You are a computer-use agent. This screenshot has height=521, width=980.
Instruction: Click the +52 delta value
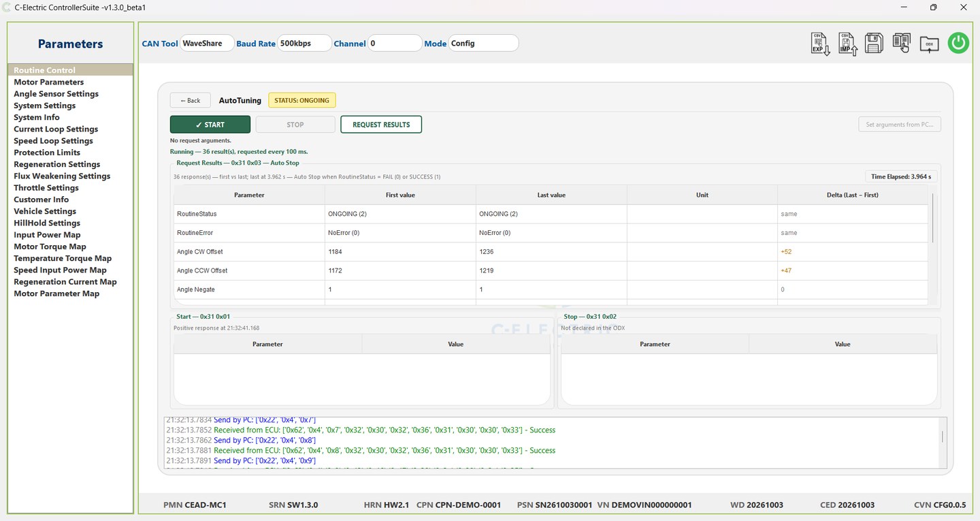click(x=787, y=252)
